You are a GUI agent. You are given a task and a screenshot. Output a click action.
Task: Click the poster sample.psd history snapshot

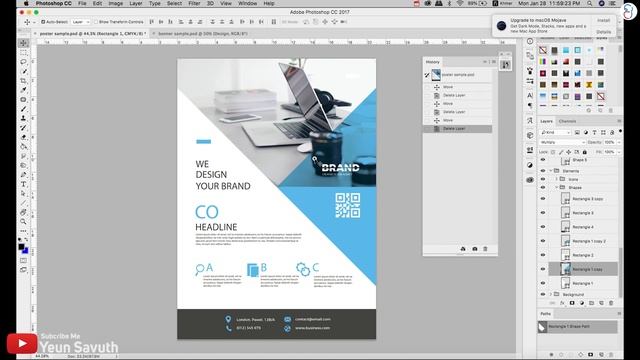coord(458,75)
